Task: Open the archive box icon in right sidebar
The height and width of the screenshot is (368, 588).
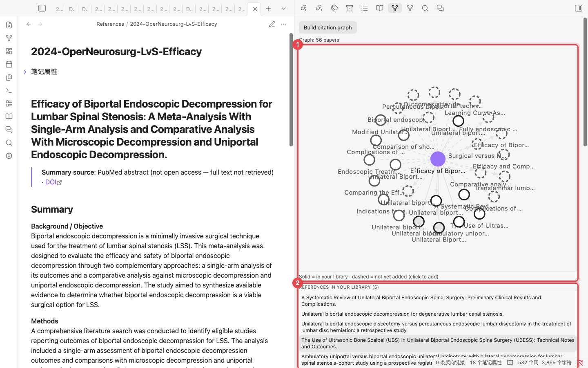Action: [x=350, y=8]
